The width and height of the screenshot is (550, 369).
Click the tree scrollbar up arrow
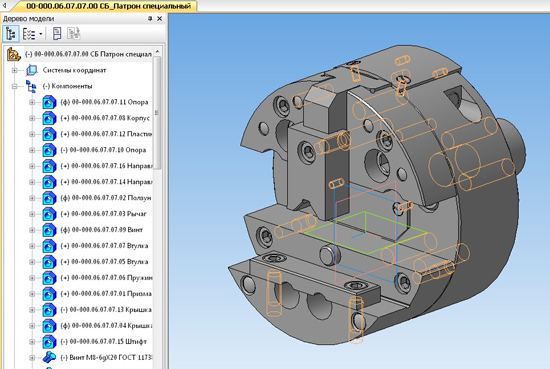click(x=157, y=52)
